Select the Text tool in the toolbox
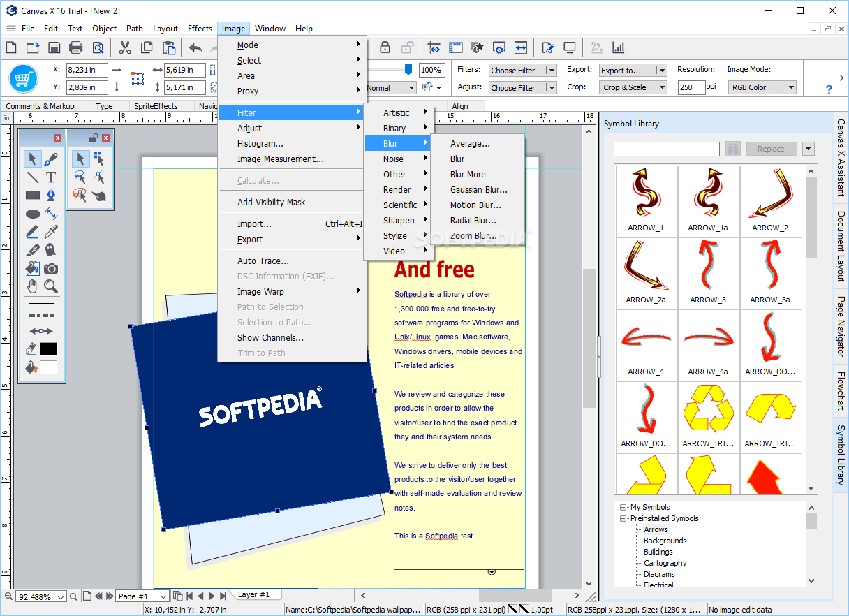Screen dimensions: 849x616 [x=51, y=177]
